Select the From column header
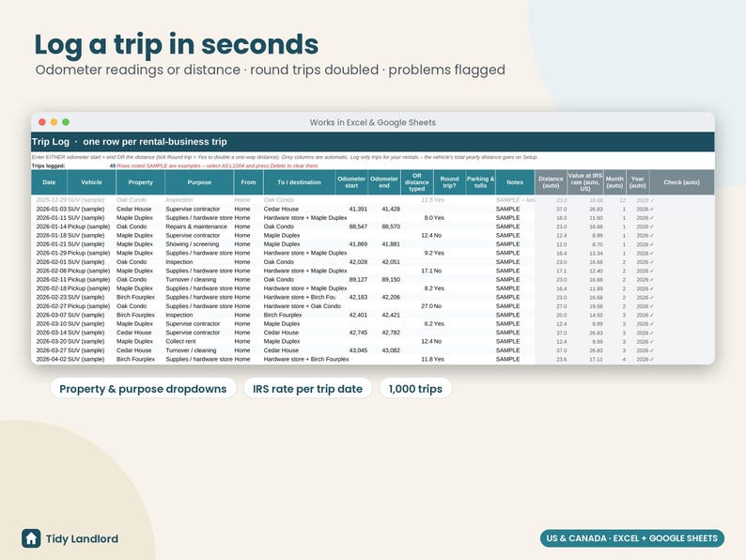Image resolution: width=746 pixels, height=560 pixels. tap(248, 182)
